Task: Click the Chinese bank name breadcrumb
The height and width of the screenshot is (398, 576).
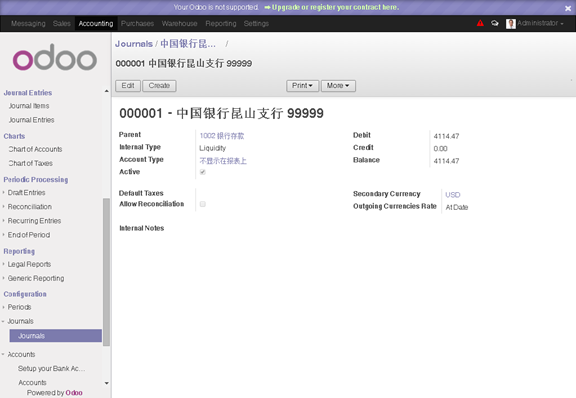Action: click(188, 44)
